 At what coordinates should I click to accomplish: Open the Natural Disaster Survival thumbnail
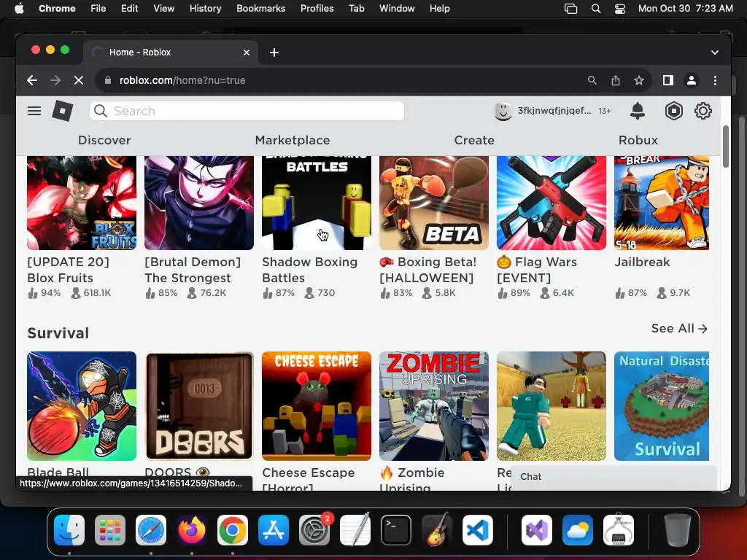point(661,406)
